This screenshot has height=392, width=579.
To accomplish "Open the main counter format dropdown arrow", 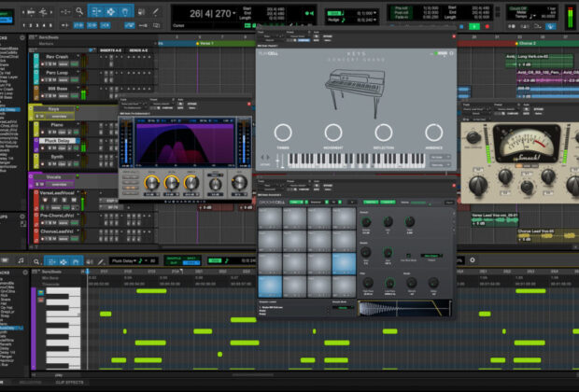I will click(234, 13).
